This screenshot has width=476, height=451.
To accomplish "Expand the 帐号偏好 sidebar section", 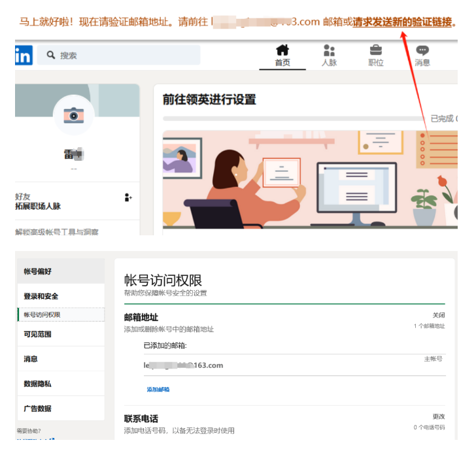I will coord(61,271).
